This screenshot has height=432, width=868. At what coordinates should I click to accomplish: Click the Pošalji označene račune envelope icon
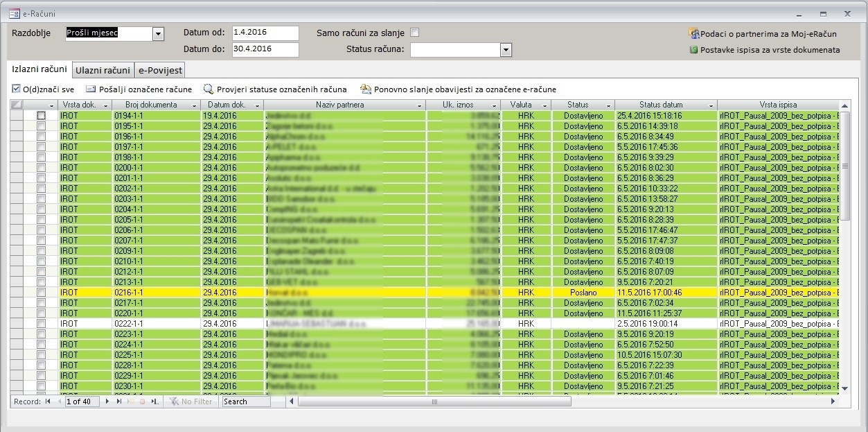[90, 89]
